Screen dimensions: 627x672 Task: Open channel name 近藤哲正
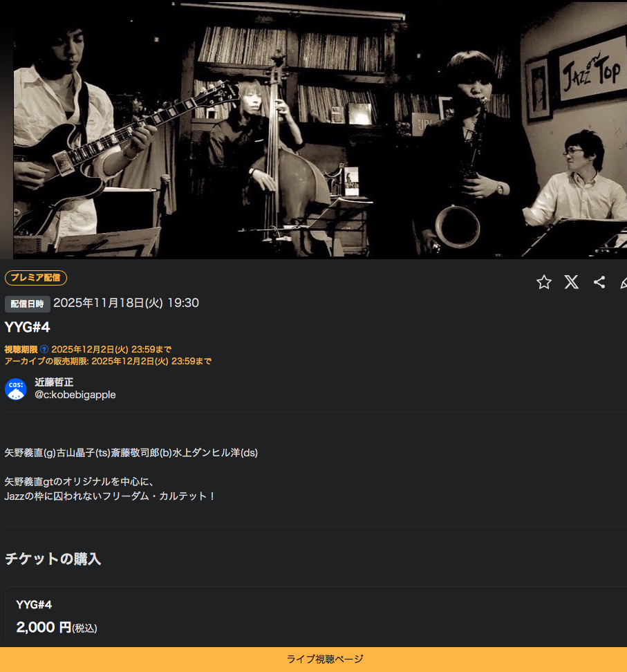[54, 382]
